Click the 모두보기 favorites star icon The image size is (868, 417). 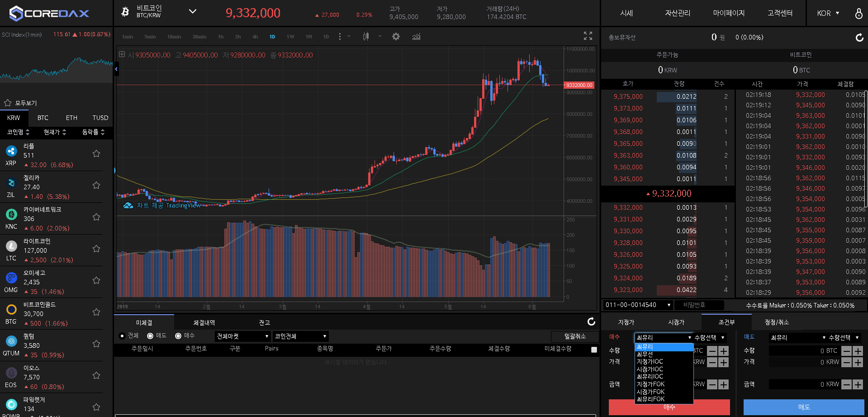click(x=8, y=103)
